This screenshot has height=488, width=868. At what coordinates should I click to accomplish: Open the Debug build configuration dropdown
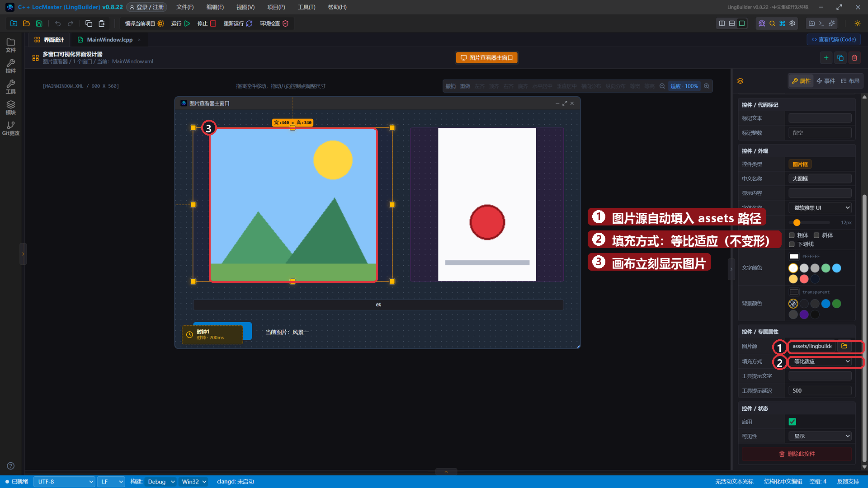pos(161,482)
